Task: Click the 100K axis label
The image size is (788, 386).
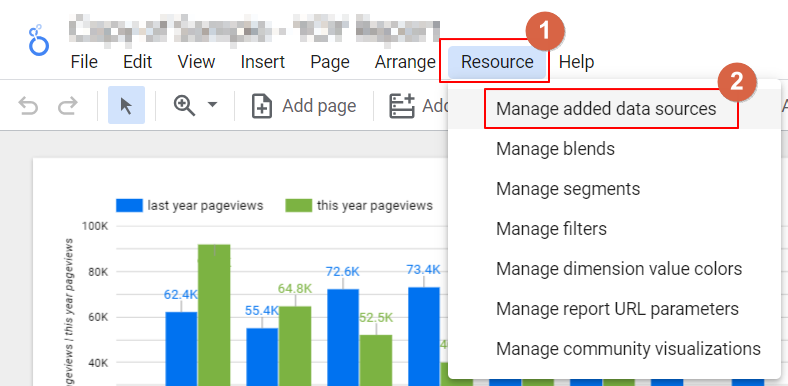Action: 95,227
